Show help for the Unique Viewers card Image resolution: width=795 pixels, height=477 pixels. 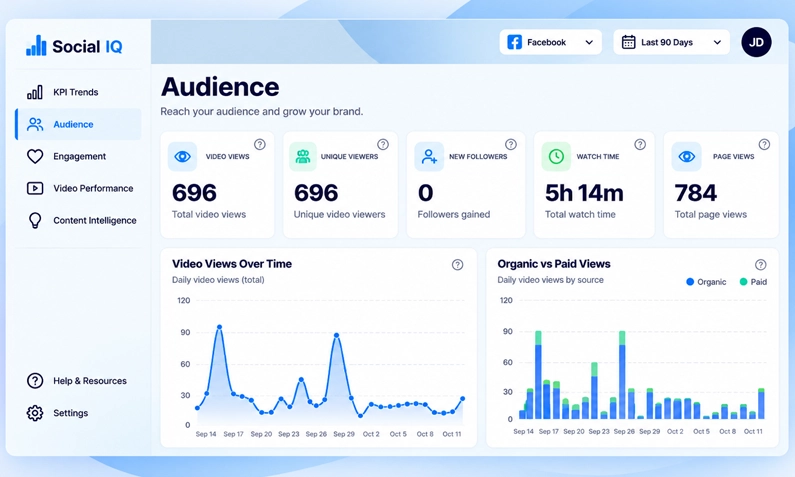(383, 144)
